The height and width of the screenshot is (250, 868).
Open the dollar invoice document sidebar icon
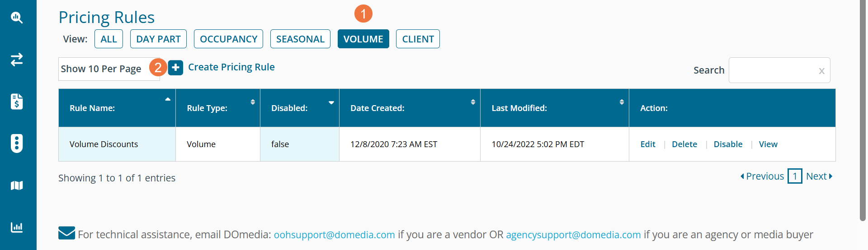click(x=17, y=102)
